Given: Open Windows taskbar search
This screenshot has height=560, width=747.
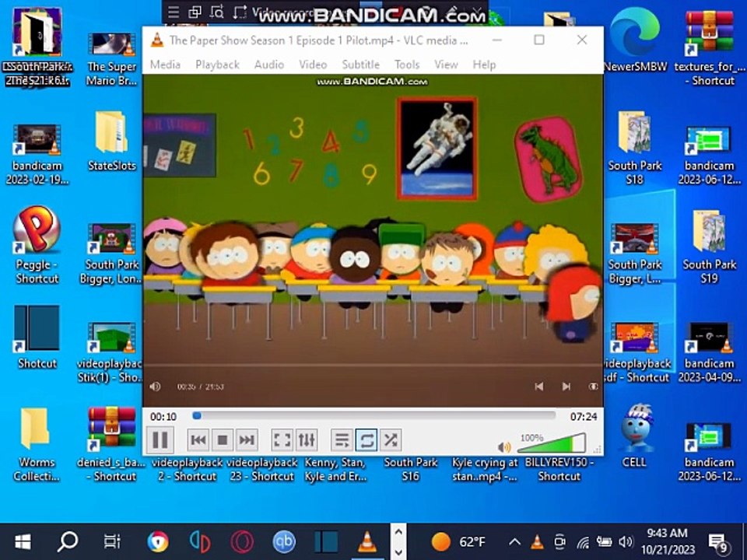Looking at the screenshot, I should [x=68, y=541].
